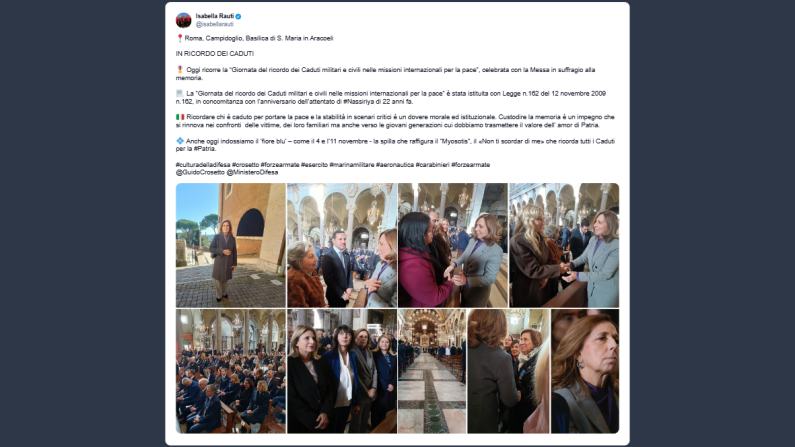Open the #aeronautica hashtag
795x447 pixels.
point(395,165)
